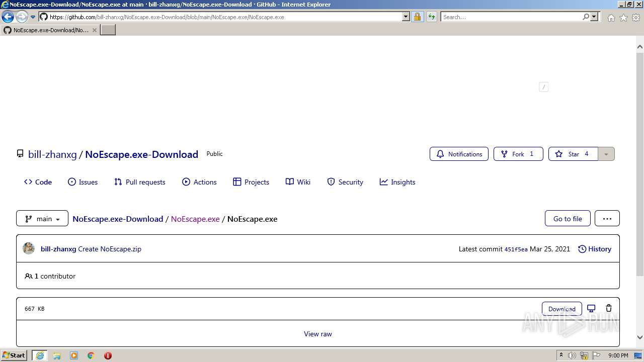Open the NoEscape.exe folder breadcrumb
644x362 pixels.
195,219
